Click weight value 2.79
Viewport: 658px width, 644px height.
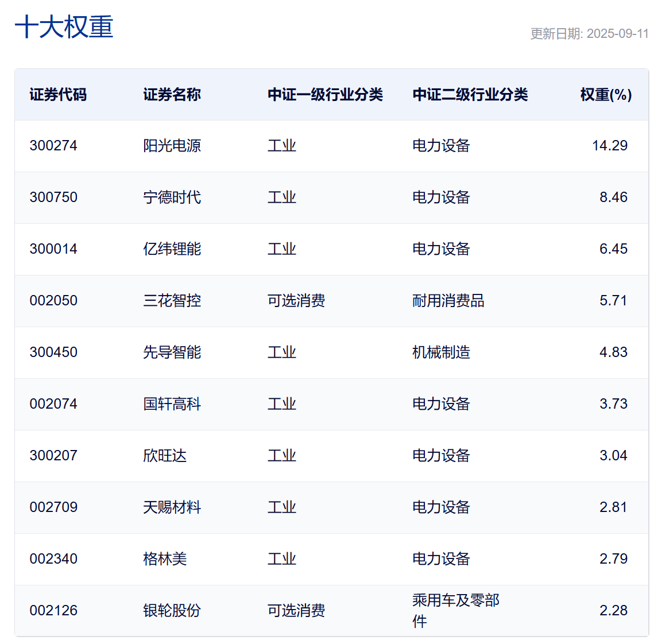[614, 559]
